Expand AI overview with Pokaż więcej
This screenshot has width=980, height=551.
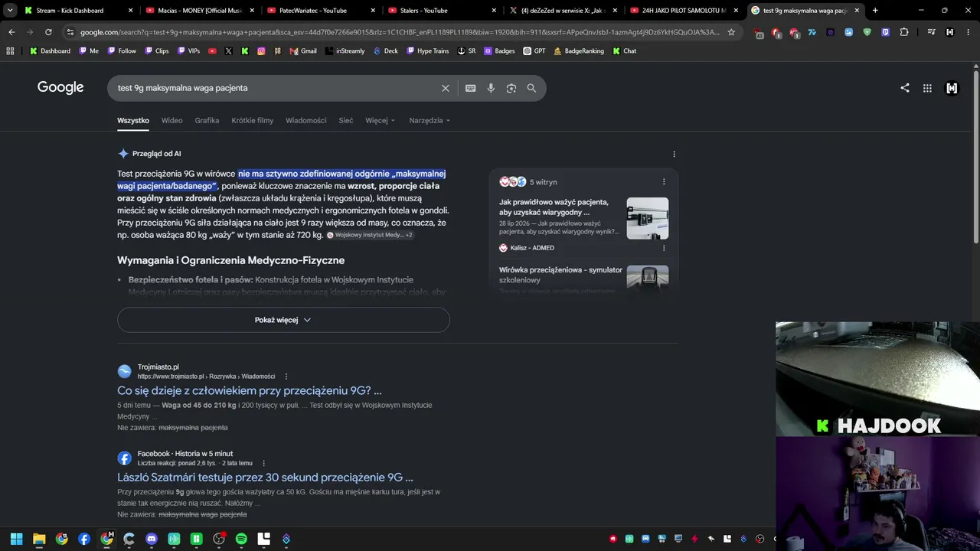pos(283,320)
